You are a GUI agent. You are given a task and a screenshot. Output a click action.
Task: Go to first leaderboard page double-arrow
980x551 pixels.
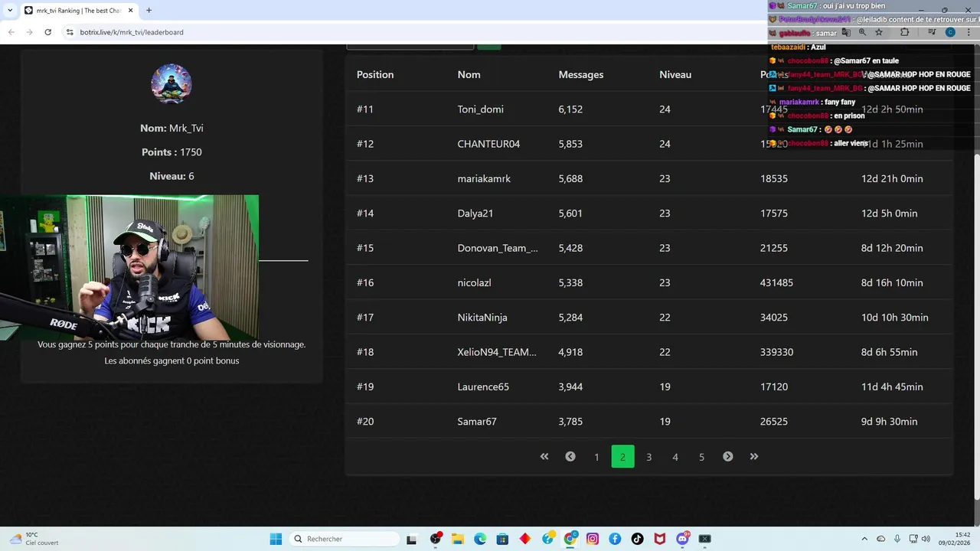[x=544, y=457]
